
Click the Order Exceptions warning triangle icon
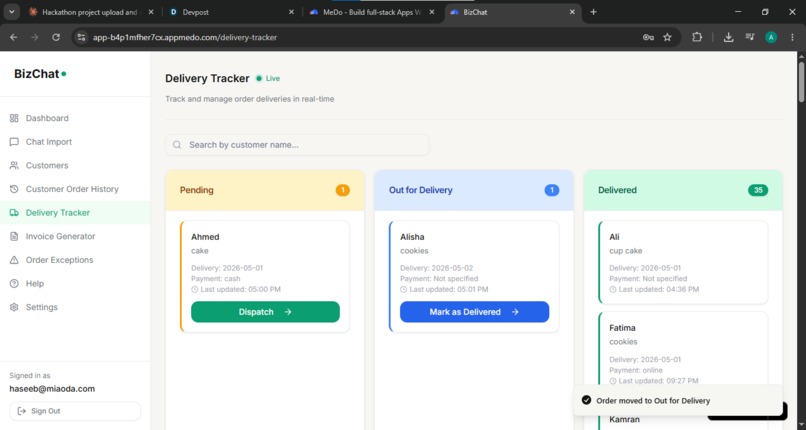click(14, 260)
